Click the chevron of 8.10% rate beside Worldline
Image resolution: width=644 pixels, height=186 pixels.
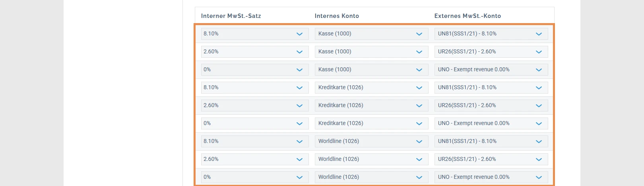pos(299,141)
